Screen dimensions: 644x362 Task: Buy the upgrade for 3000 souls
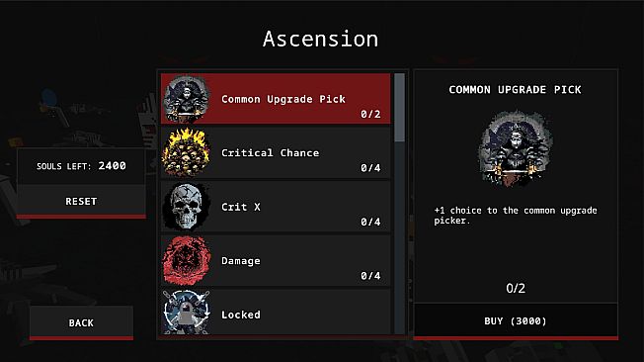516,321
